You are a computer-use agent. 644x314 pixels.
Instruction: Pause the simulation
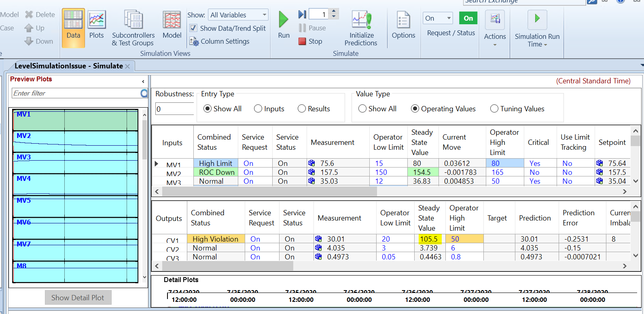point(312,28)
